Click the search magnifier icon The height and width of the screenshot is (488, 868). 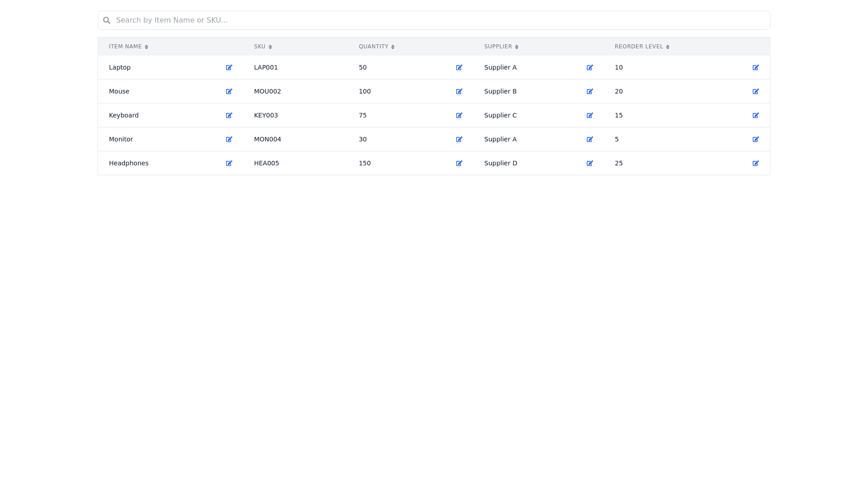[107, 20]
